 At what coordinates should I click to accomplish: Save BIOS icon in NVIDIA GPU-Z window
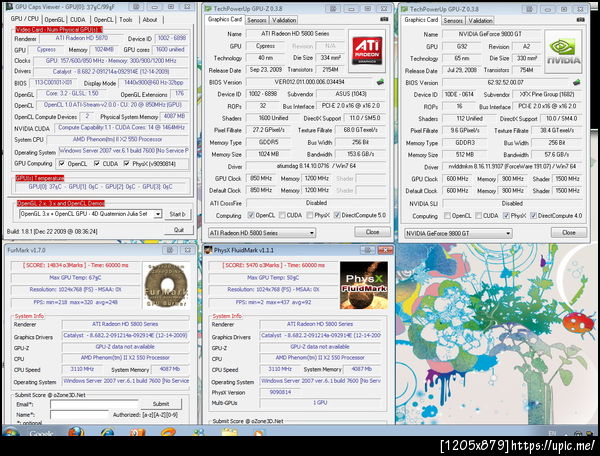click(x=576, y=82)
